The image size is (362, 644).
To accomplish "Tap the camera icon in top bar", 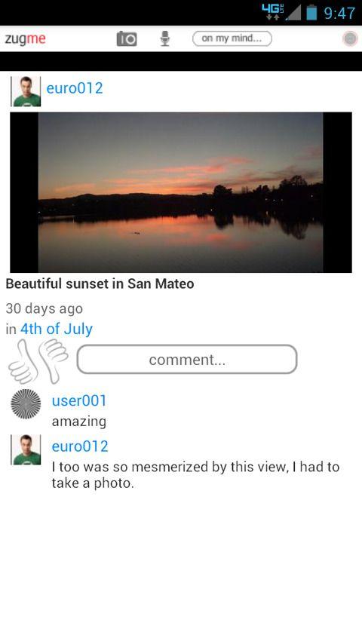I will (127, 39).
